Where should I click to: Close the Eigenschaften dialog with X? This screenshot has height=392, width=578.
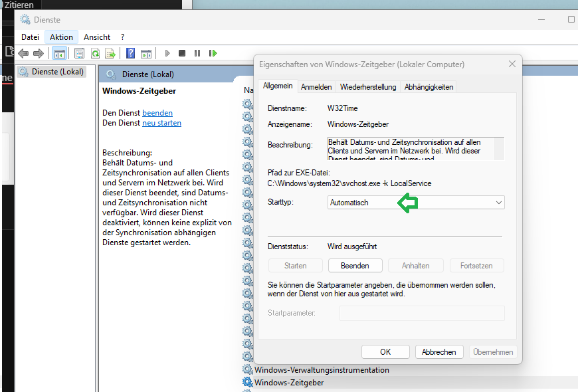coord(512,64)
